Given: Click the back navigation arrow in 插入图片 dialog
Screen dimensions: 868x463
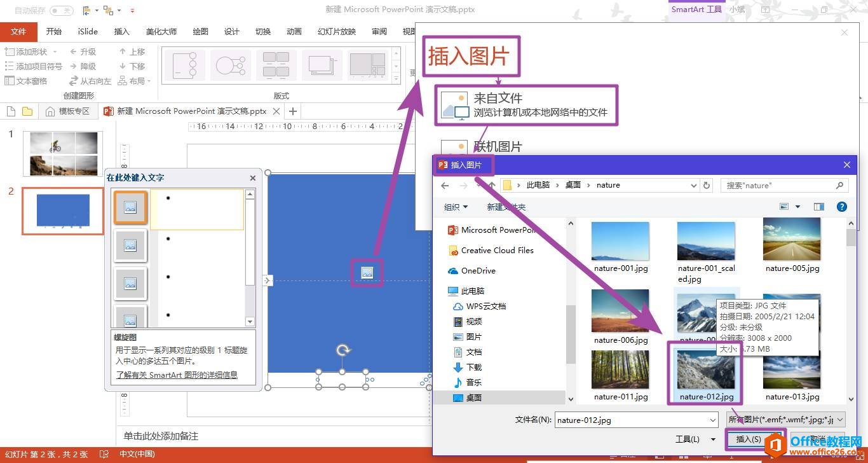Looking at the screenshot, I should click(445, 185).
